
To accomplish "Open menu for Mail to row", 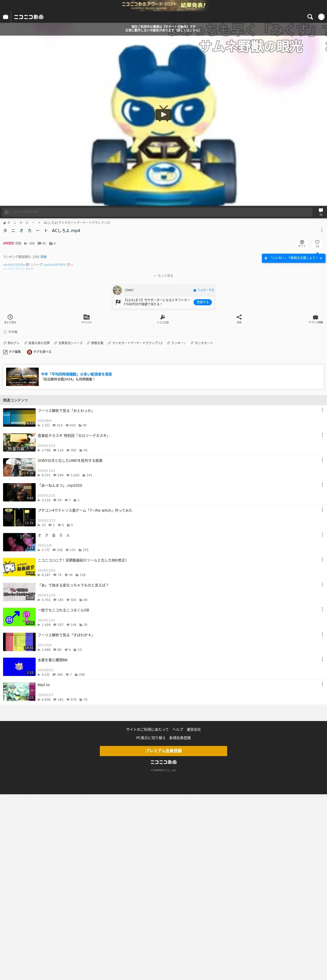I will (x=322, y=684).
